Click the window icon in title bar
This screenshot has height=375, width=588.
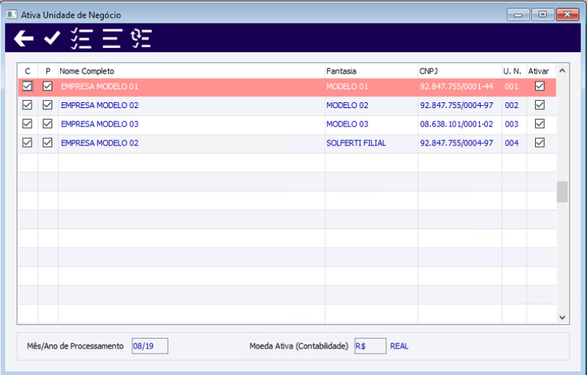[12, 15]
